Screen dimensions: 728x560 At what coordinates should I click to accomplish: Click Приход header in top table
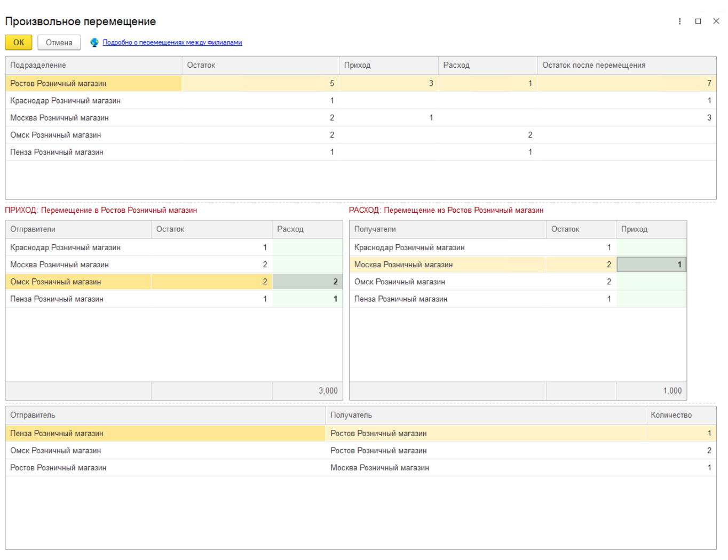point(389,65)
